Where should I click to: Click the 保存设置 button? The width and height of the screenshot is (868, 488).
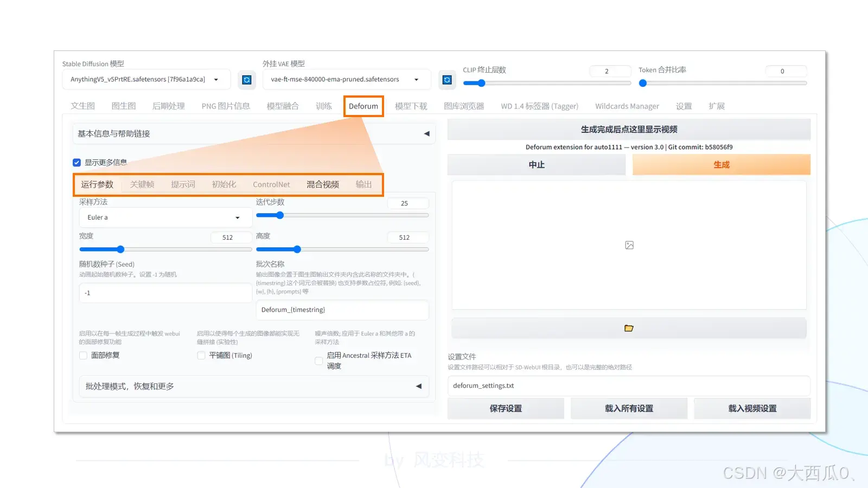506,409
